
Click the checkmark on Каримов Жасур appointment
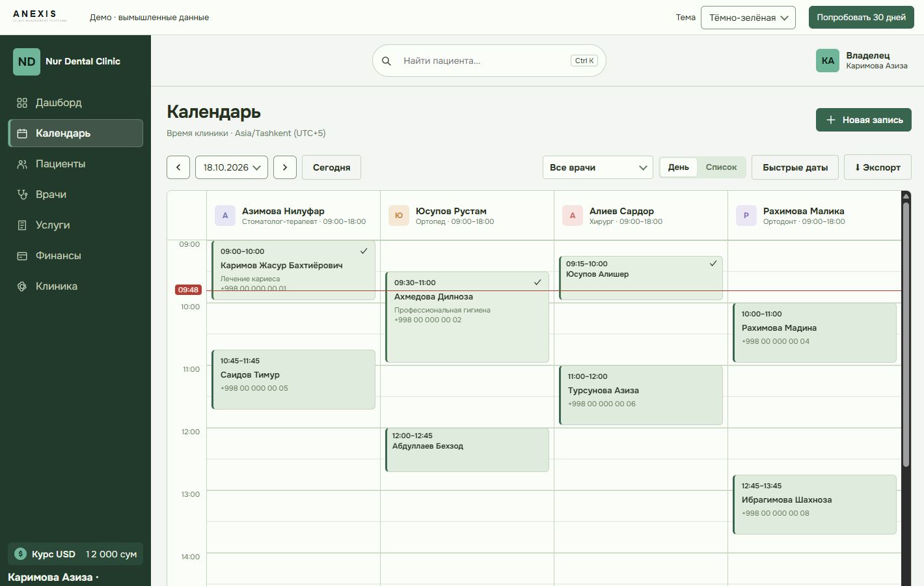(364, 251)
